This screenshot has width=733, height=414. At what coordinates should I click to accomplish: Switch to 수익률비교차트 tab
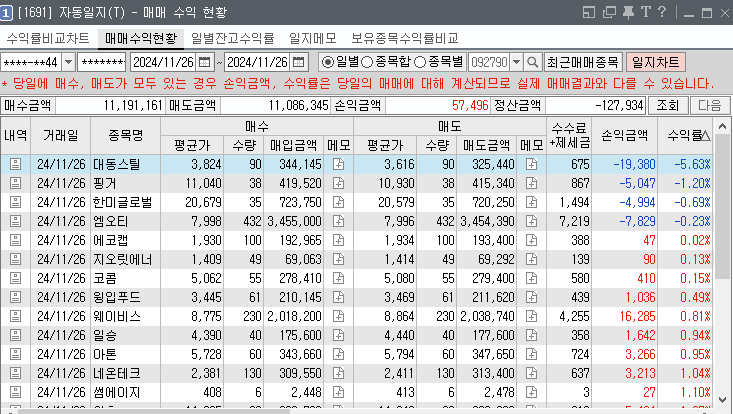(48, 38)
